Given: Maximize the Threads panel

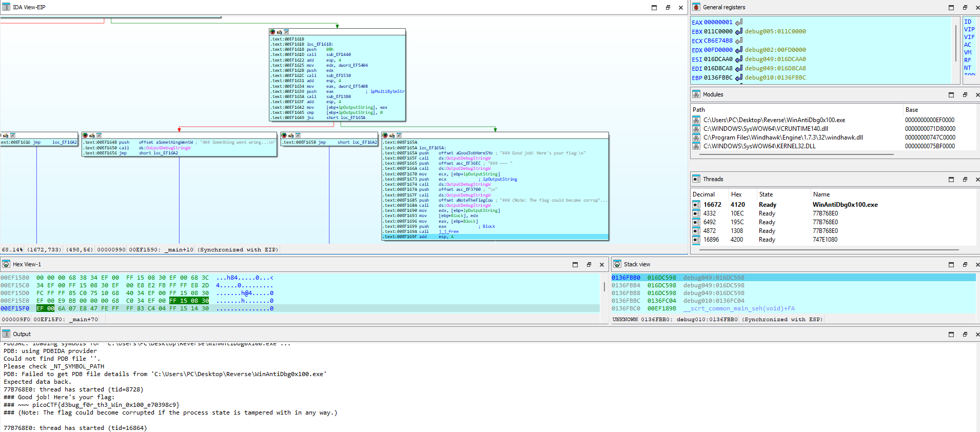Looking at the screenshot, I should pyautogui.click(x=951, y=180).
